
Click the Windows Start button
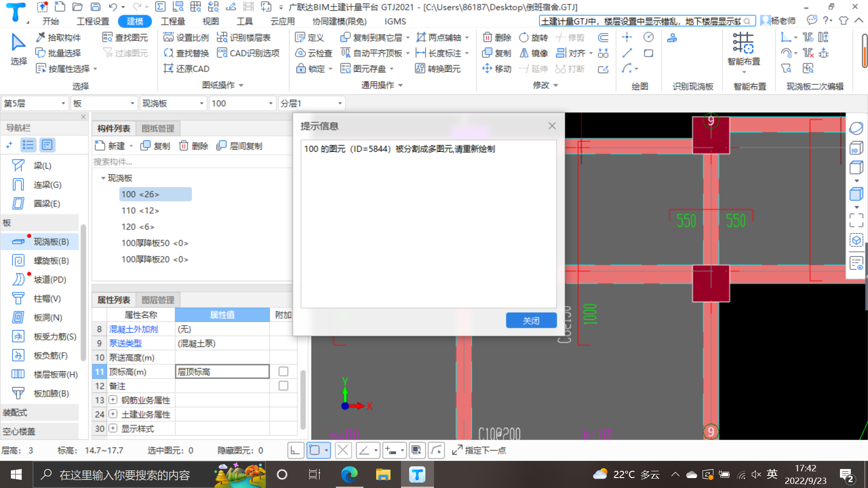click(16, 474)
